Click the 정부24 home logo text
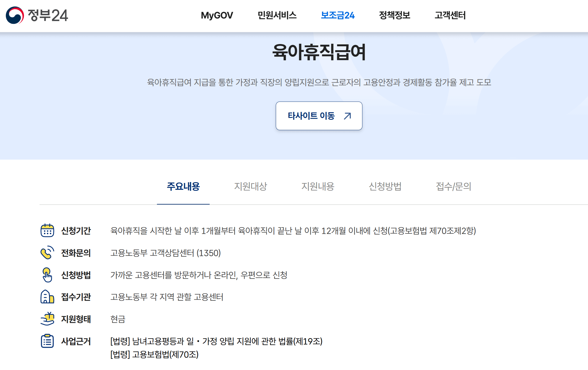This screenshot has height=370, width=588. (48, 15)
